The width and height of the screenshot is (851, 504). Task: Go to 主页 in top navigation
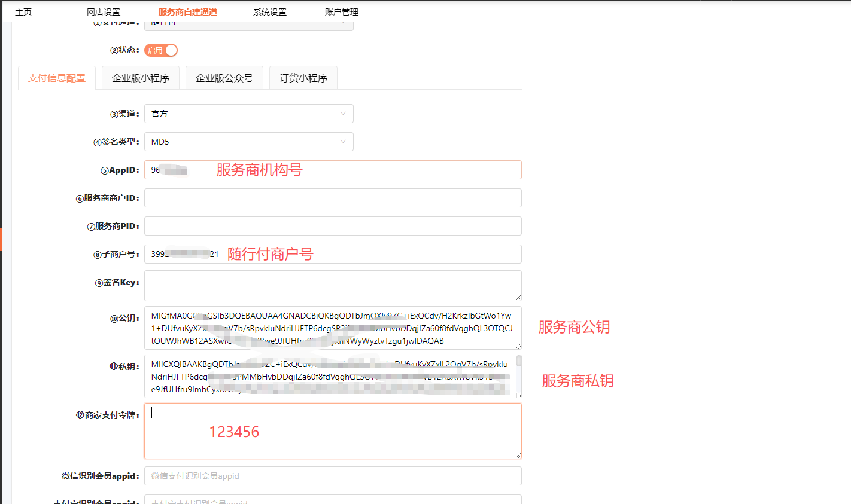pos(23,12)
